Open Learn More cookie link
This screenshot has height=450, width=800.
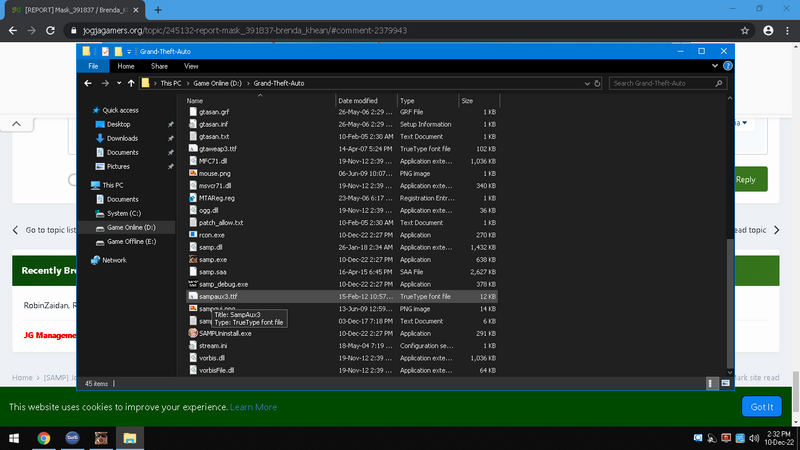(253, 407)
